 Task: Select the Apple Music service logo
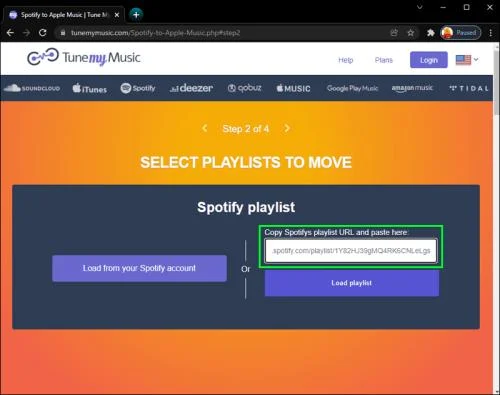pyautogui.click(x=293, y=88)
